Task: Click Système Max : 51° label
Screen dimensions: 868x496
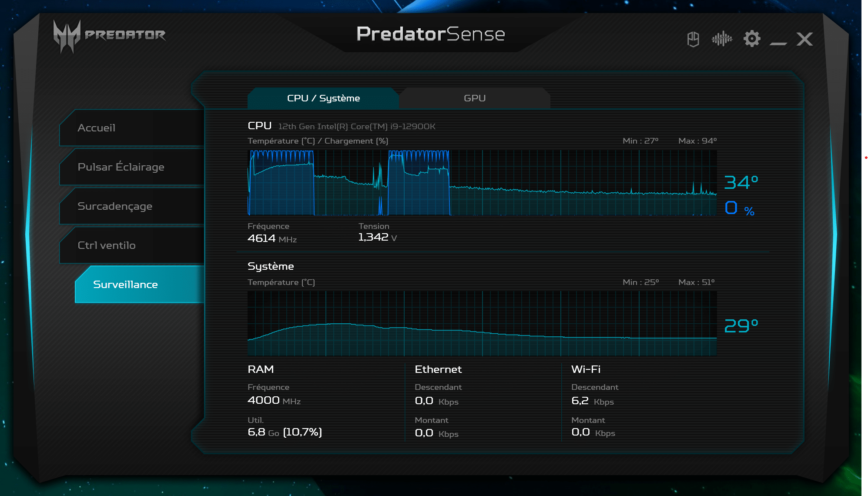Action: (697, 282)
